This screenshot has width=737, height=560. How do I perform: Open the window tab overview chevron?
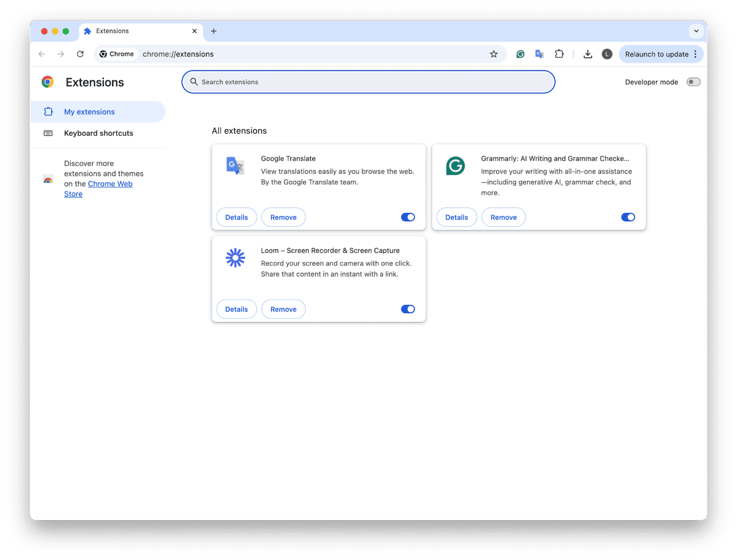[x=696, y=31]
